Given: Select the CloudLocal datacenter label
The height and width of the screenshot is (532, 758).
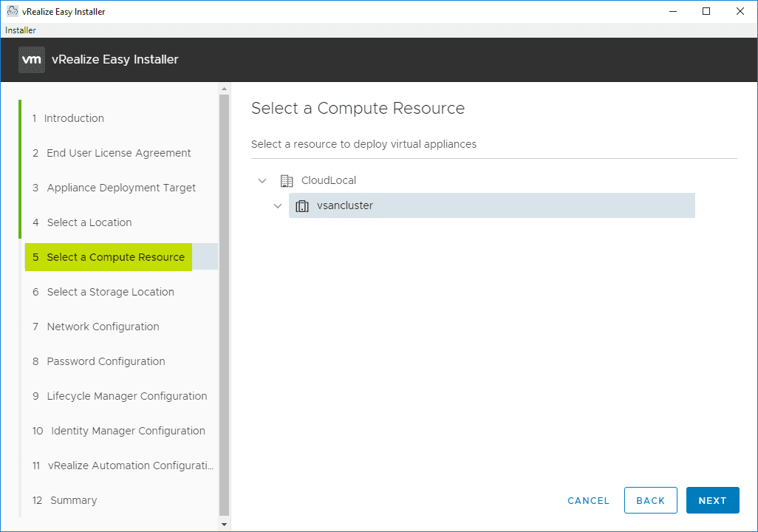Looking at the screenshot, I should pos(329,181).
